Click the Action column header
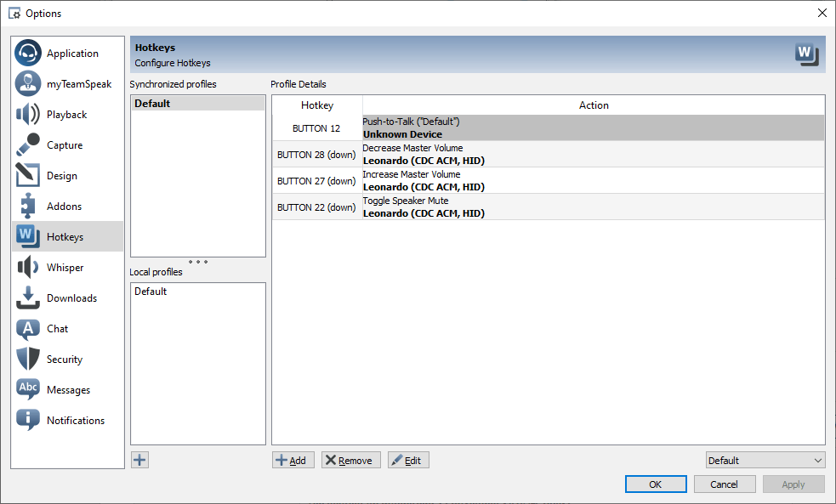 594,105
